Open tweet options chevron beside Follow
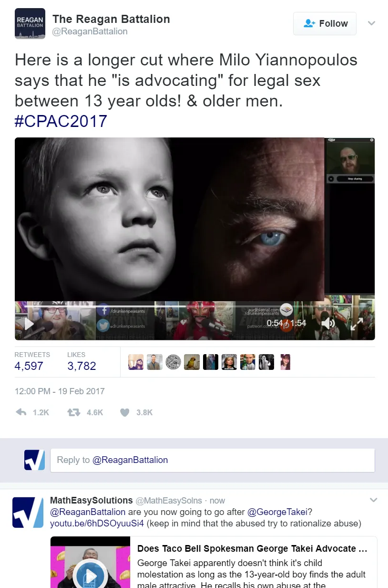Screen dimensions: 388x588 372,23
